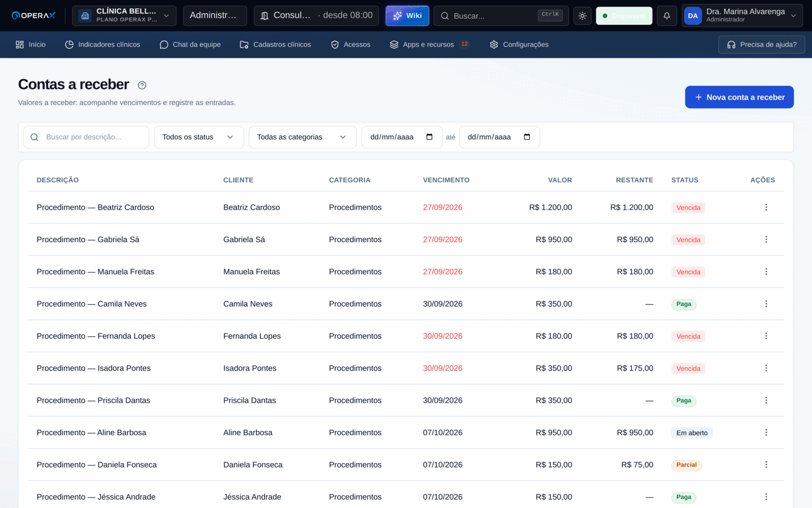812x508 pixels.
Task: Open the Administr... role selector
Action: [215, 16]
